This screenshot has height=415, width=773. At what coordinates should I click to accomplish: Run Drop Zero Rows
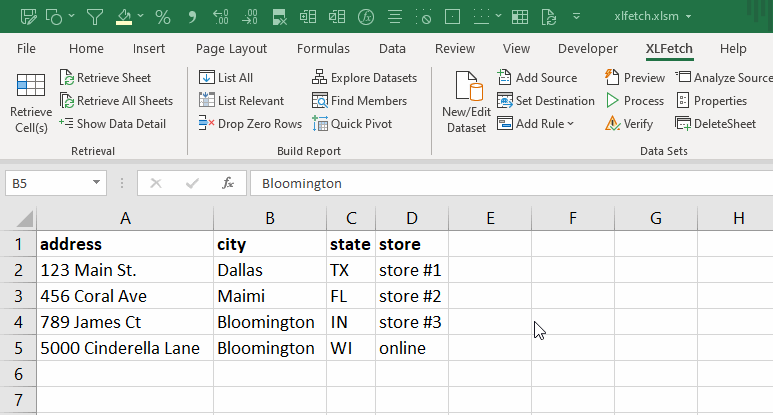[250, 124]
